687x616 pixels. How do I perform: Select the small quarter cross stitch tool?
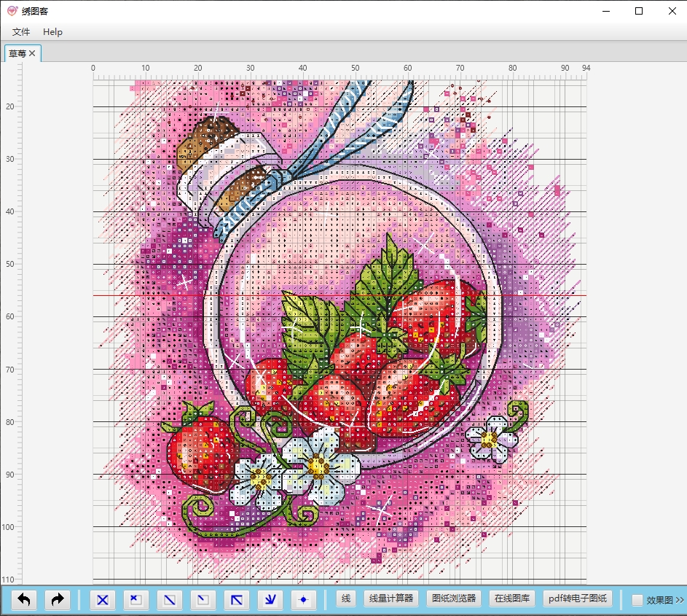tap(136, 600)
